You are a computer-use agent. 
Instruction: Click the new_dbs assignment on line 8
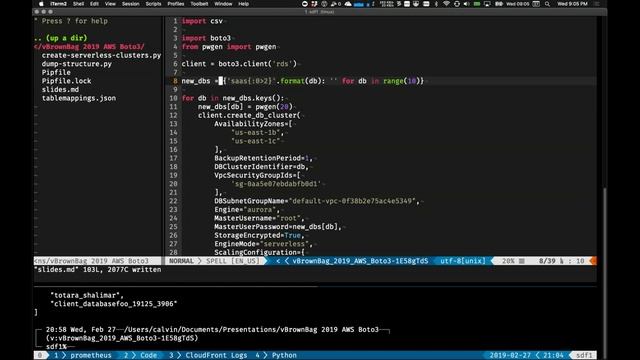point(303,81)
